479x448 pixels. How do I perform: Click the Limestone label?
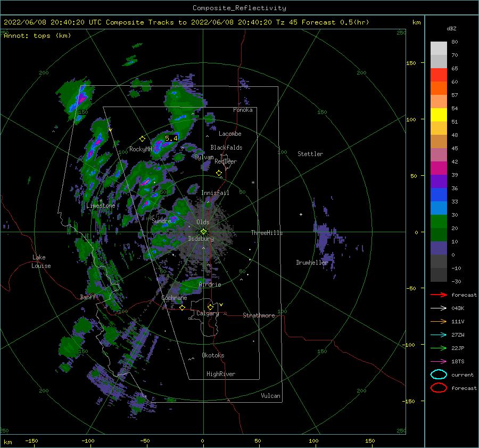[x=101, y=206]
